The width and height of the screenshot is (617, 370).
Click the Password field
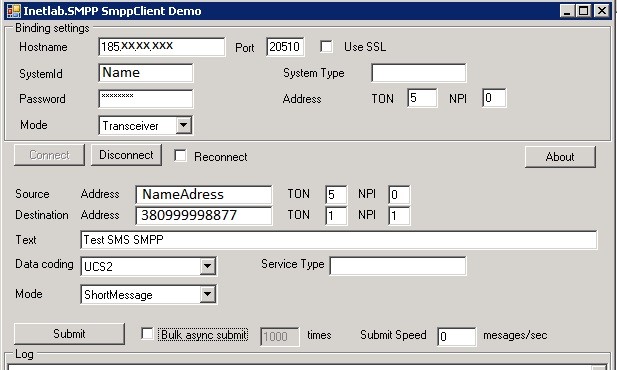tap(146, 98)
